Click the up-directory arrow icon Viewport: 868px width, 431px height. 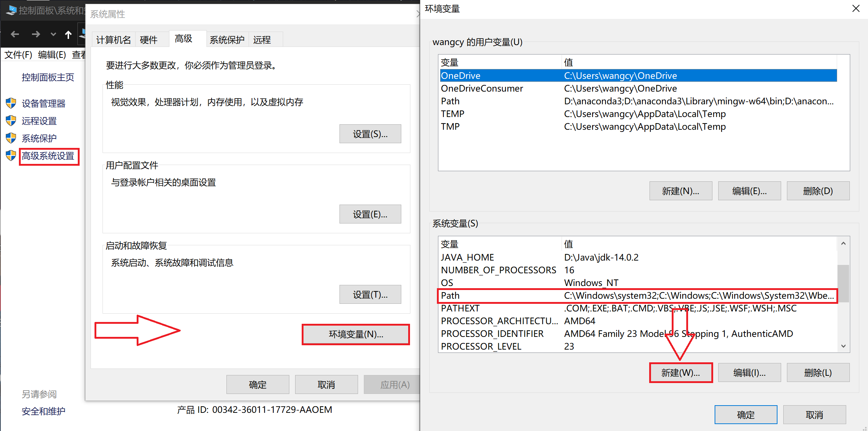click(x=68, y=35)
